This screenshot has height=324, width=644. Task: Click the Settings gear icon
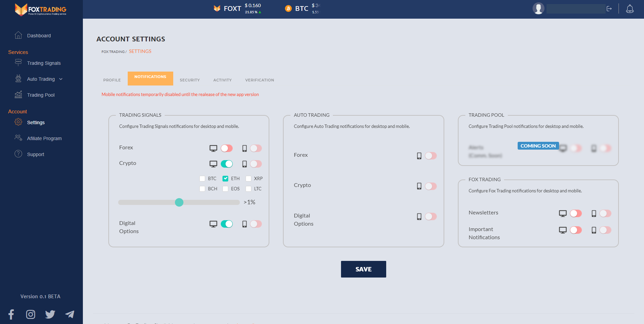18,122
